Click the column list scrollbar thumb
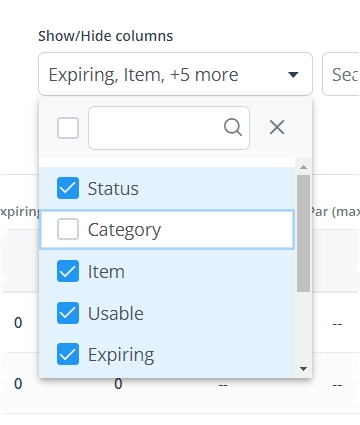The height and width of the screenshot is (425, 360). (x=303, y=233)
